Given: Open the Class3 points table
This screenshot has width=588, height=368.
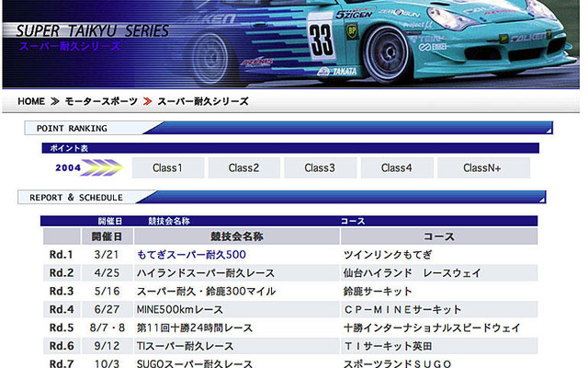Looking at the screenshot, I should (320, 167).
